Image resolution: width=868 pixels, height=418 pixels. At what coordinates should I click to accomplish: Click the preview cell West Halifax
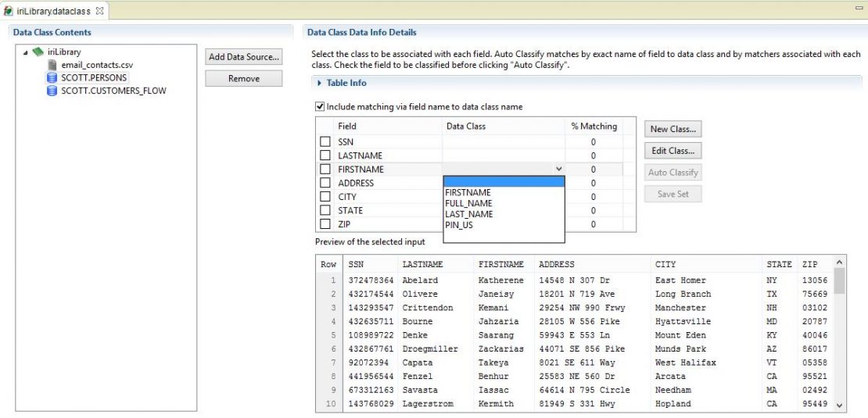pyautogui.click(x=685, y=363)
